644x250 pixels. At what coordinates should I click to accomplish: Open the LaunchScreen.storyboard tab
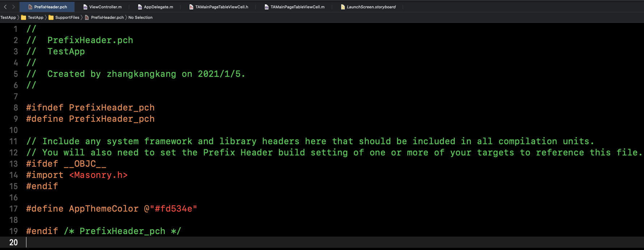(371, 7)
